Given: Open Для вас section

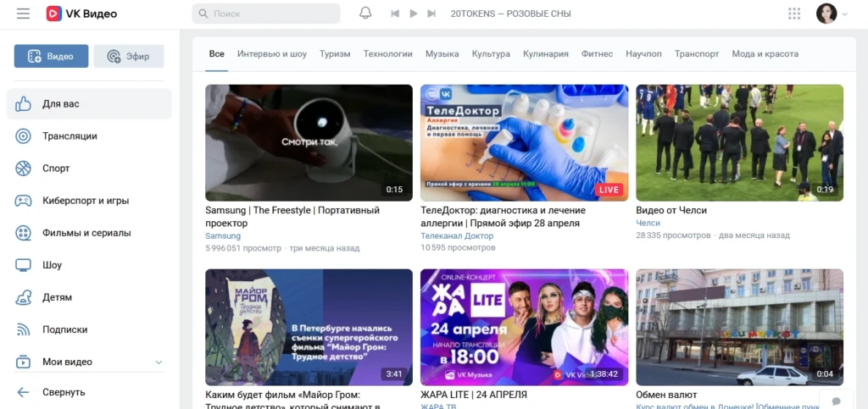Looking at the screenshot, I should pyautogui.click(x=89, y=104).
